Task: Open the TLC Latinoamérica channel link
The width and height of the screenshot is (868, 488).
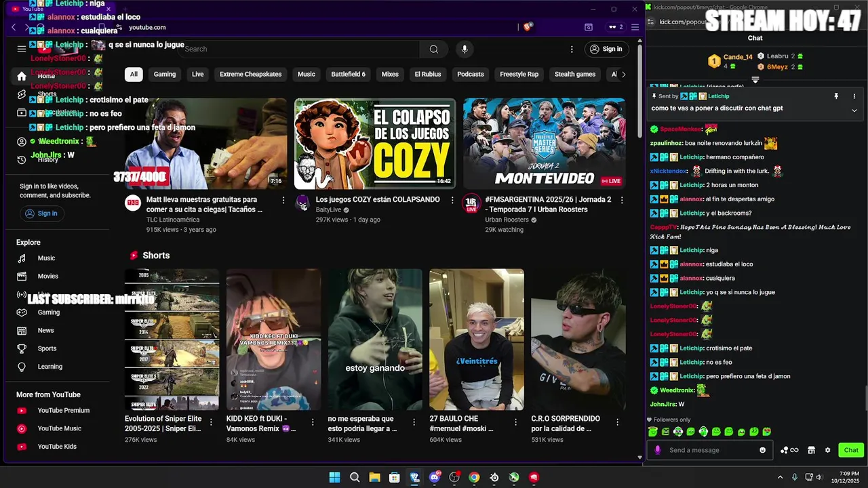Action: pos(173,220)
